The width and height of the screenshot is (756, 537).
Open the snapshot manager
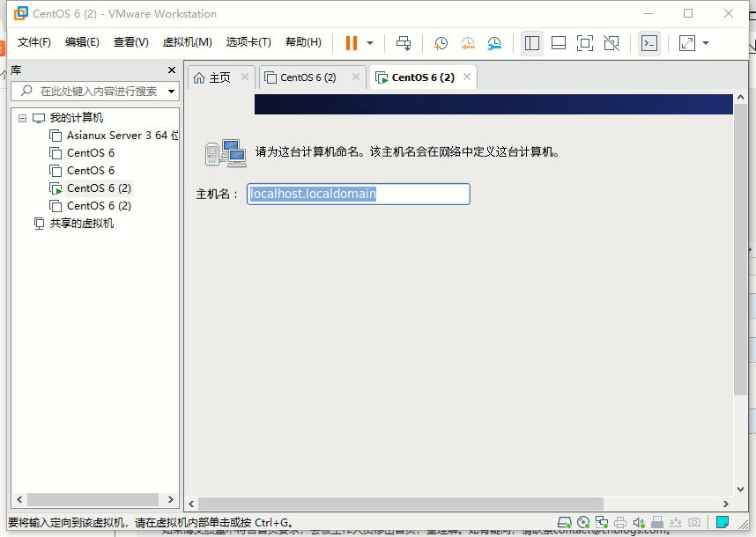(494, 43)
